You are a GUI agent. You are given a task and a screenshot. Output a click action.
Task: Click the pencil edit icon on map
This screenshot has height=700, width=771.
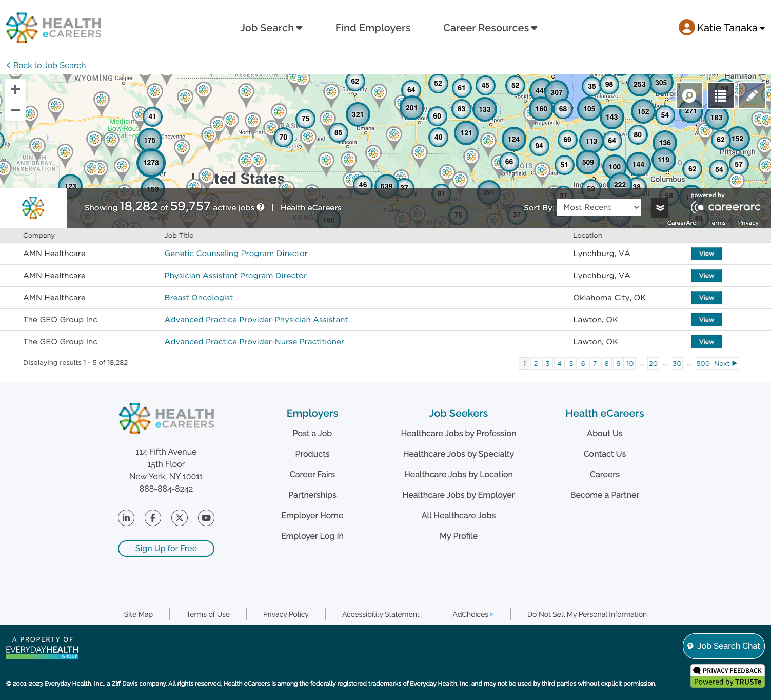tap(752, 95)
